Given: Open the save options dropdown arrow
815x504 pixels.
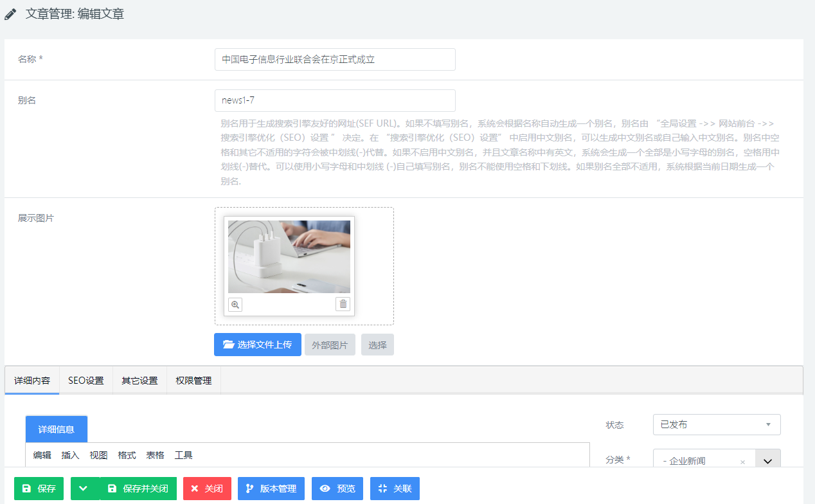Looking at the screenshot, I should click(84, 489).
